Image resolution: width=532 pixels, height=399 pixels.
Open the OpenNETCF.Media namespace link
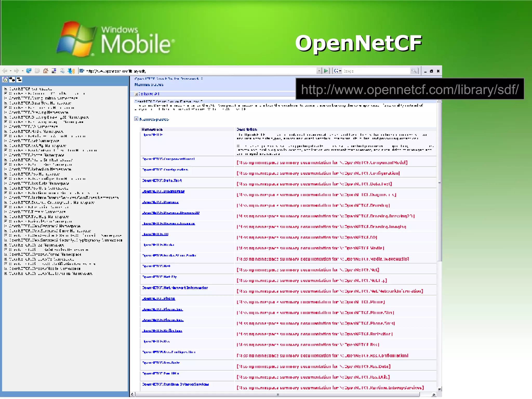coord(159,245)
